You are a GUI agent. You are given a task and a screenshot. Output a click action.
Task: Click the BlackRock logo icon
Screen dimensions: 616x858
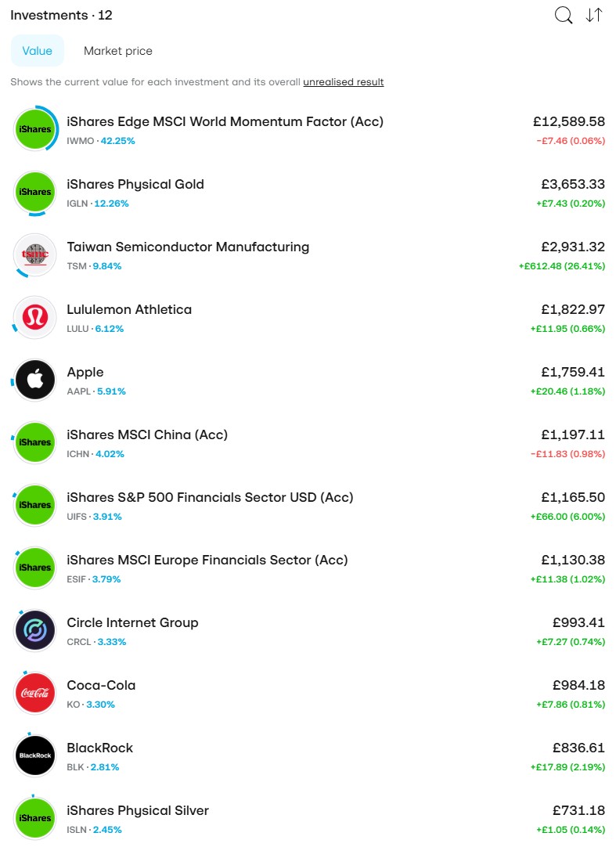click(x=35, y=755)
